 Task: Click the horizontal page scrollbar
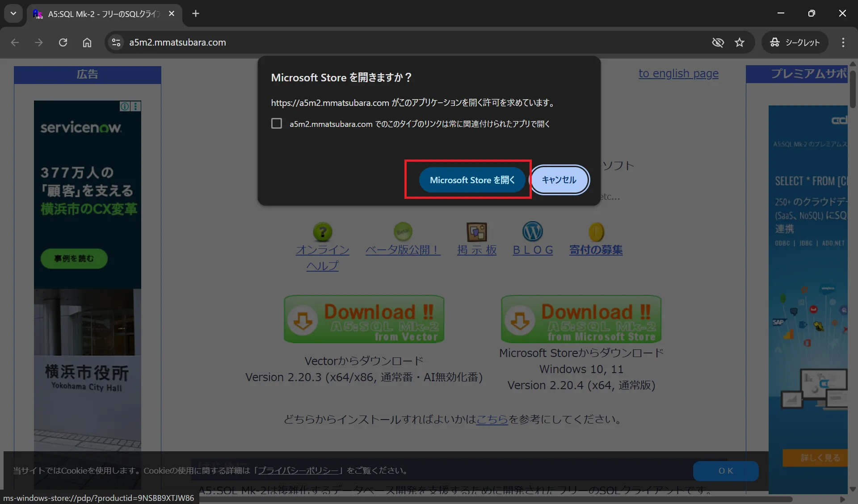pyautogui.click(x=496, y=499)
